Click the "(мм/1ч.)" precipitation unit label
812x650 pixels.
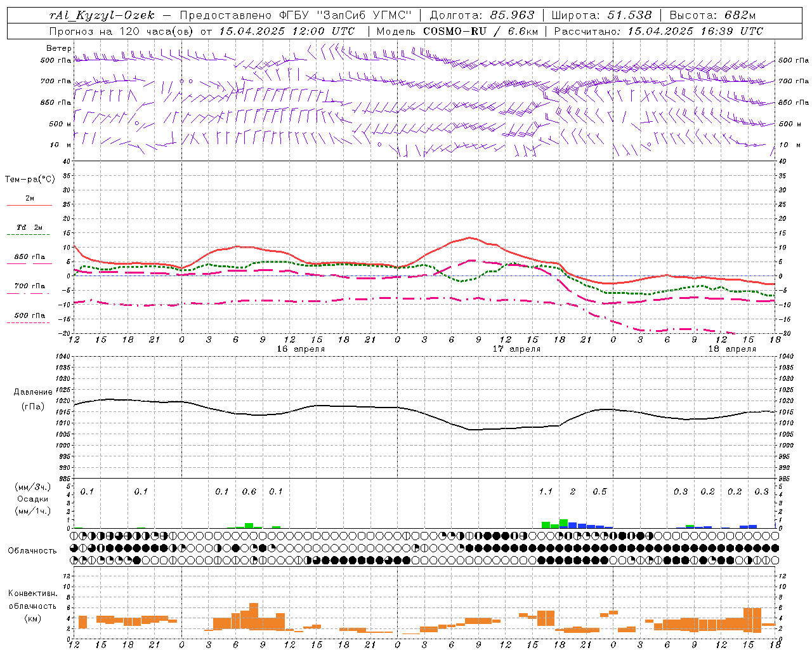32,511
